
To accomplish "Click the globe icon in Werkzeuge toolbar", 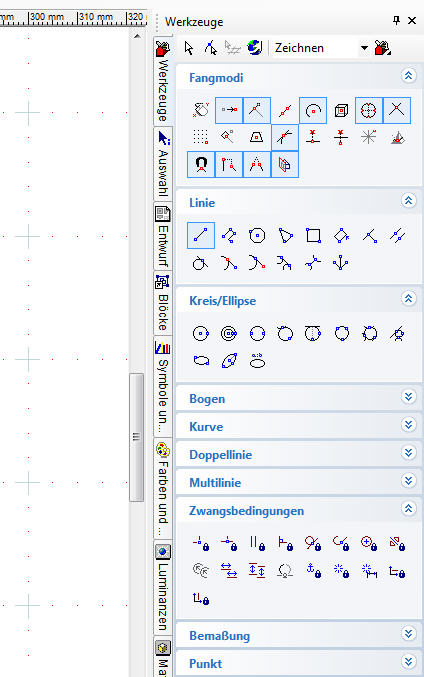I will [x=255, y=47].
